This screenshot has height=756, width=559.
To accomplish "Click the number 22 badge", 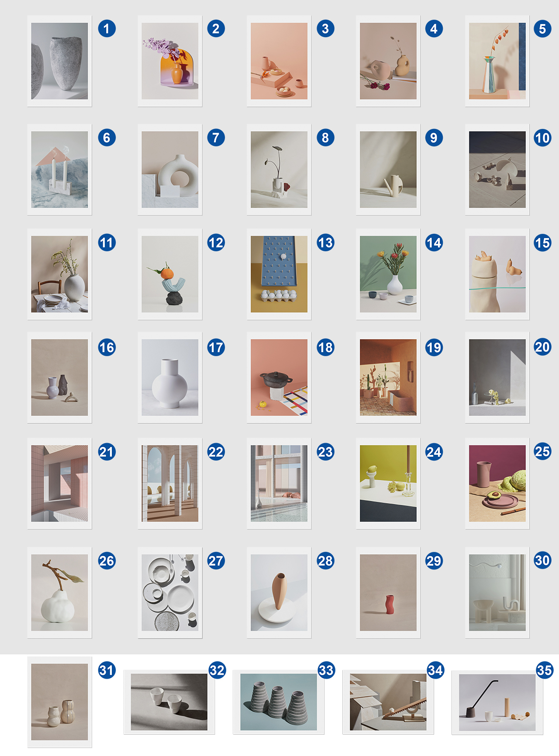I will point(216,451).
